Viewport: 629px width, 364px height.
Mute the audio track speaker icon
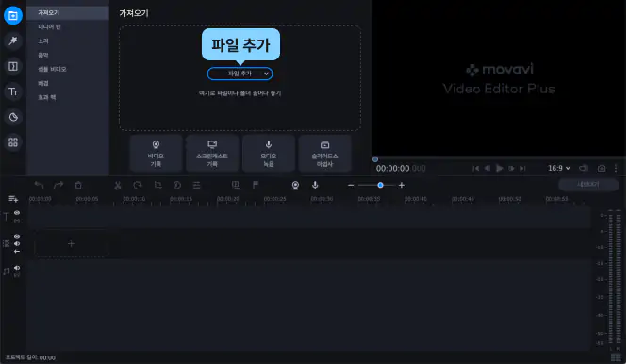[x=17, y=268]
